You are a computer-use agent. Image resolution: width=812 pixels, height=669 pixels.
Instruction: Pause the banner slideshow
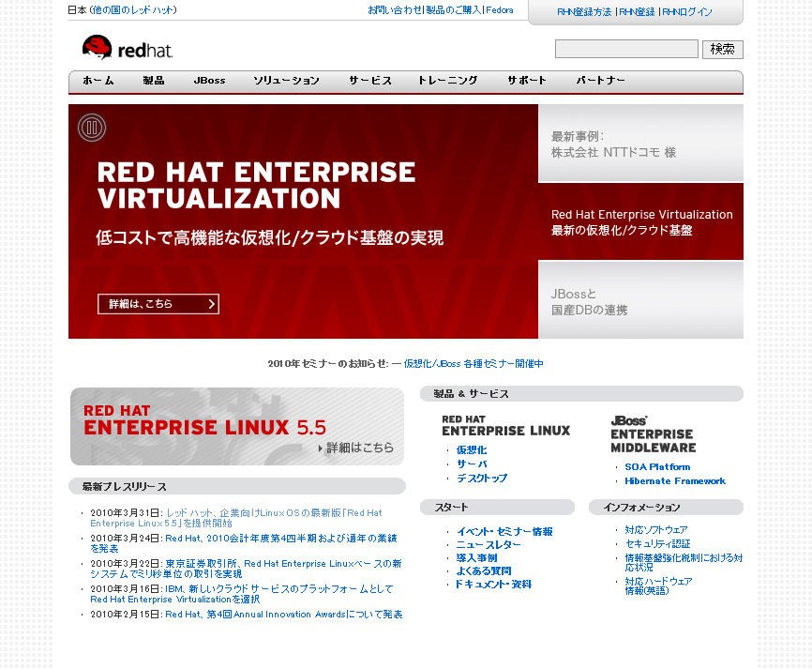(x=92, y=128)
